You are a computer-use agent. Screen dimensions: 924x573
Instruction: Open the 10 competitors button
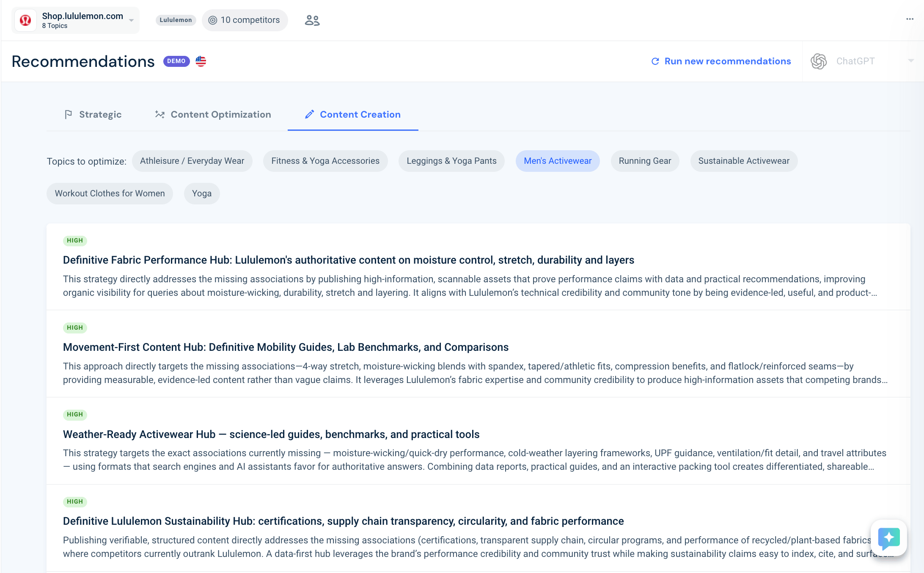pos(245,20)
